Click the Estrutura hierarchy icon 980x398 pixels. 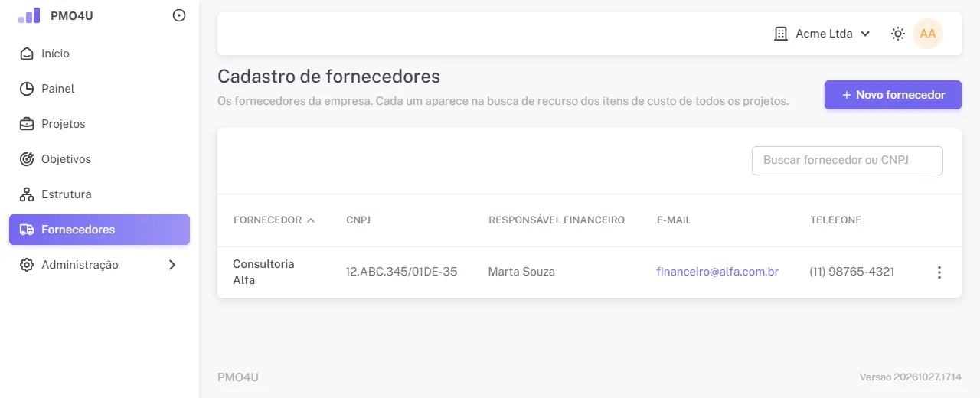tap(27, 194)
